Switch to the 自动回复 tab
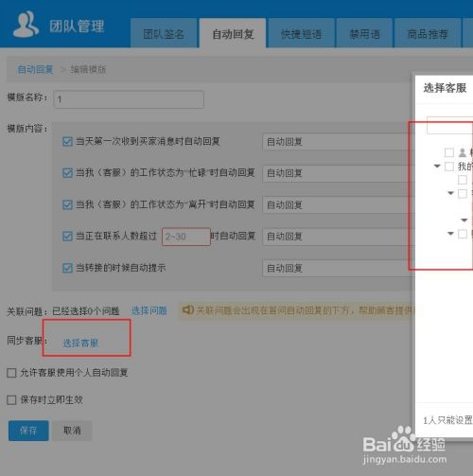 click(x=233, y=34)
